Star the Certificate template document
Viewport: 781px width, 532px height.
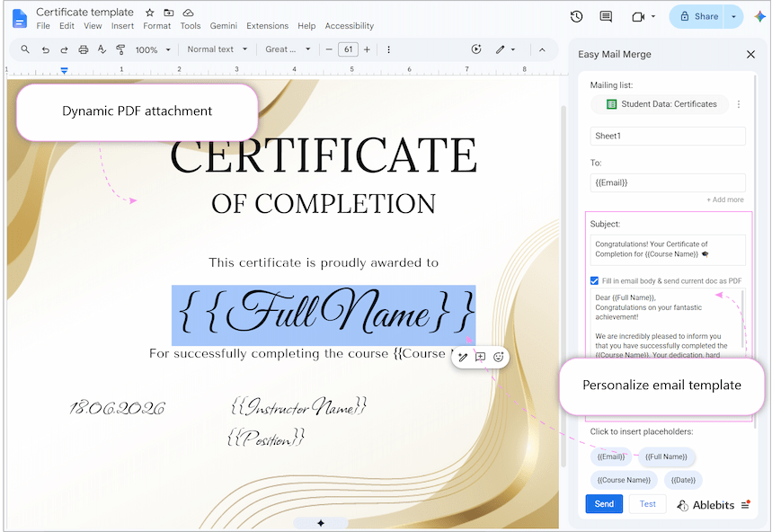click(149, 13)
